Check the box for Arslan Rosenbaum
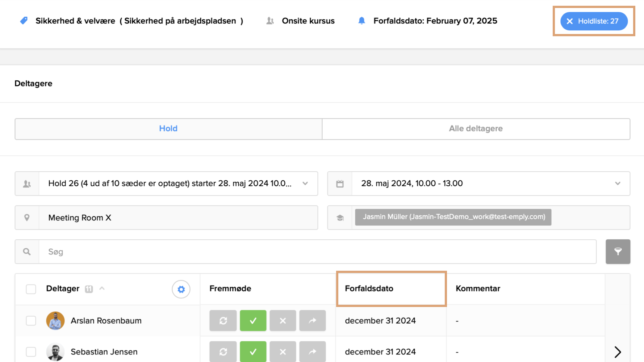 pyautogui.click(x=31, y=321)
